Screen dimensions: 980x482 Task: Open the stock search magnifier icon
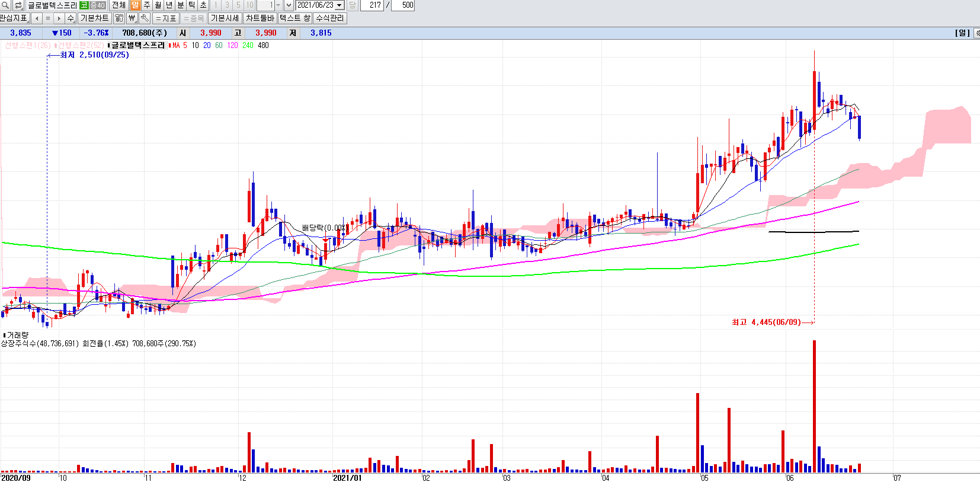pos(5,5)
